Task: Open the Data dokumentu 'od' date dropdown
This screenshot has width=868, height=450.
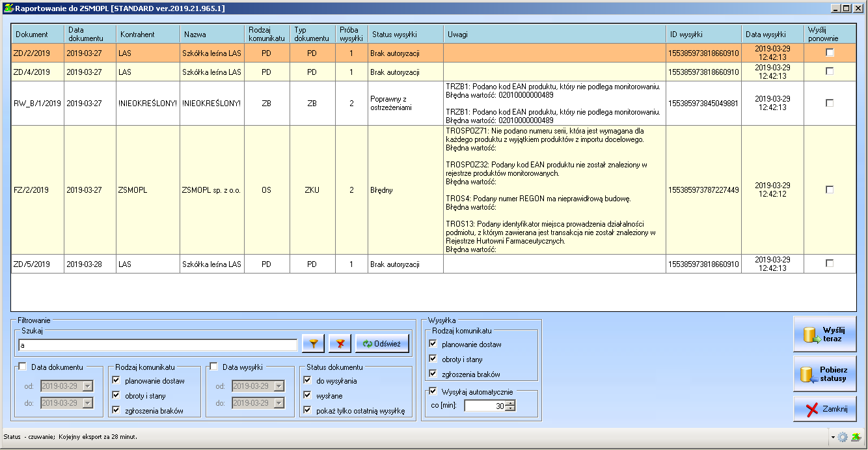Action: click(x=87, y=386)
